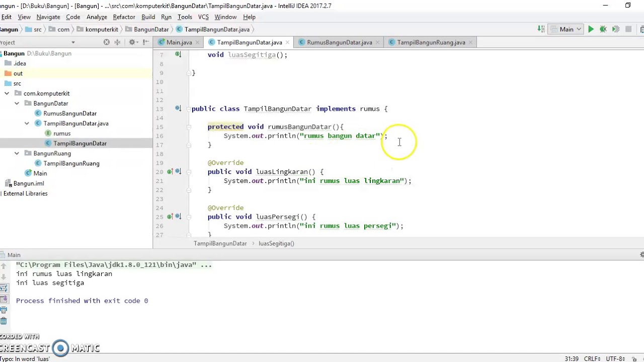Viewport: 644px width, 362px height.
Task: Open Project panel settings gear
Action: pos(133,42)
